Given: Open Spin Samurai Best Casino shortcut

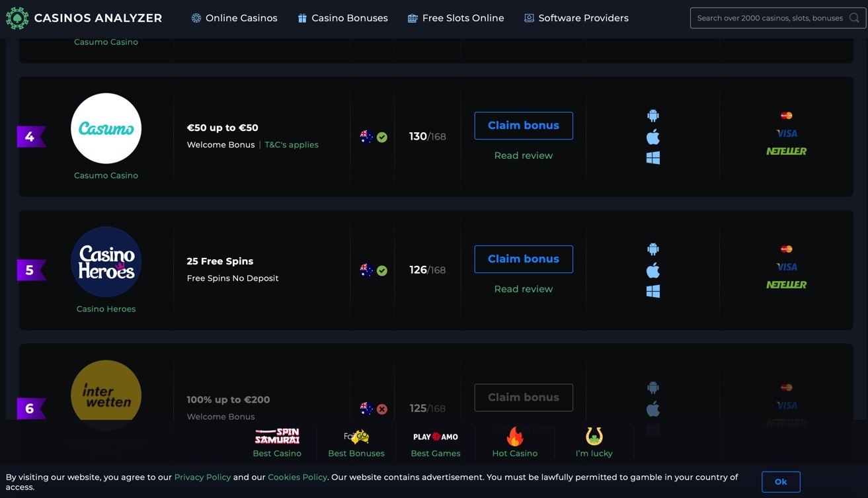Looking at the screenshot, I should 277,443.
